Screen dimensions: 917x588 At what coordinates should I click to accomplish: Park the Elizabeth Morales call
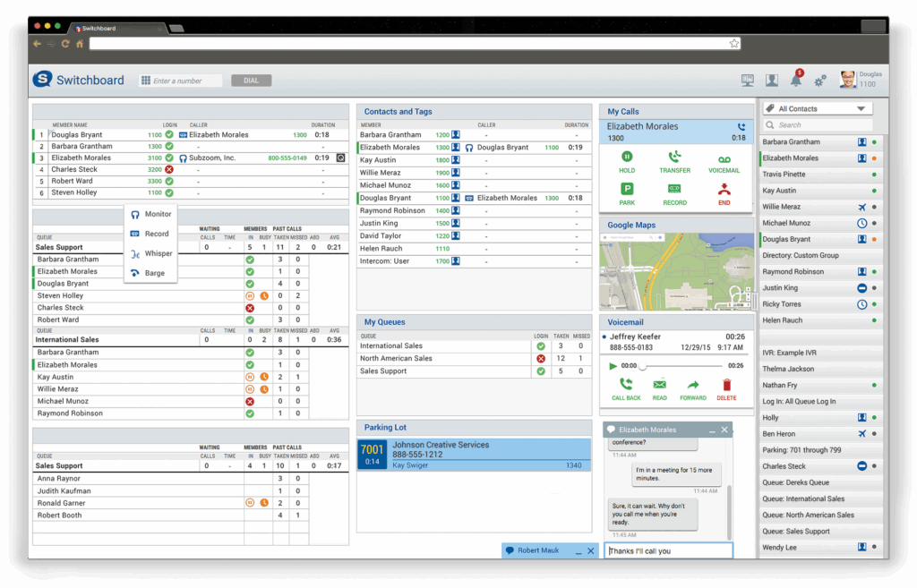[x=626, y=190]
